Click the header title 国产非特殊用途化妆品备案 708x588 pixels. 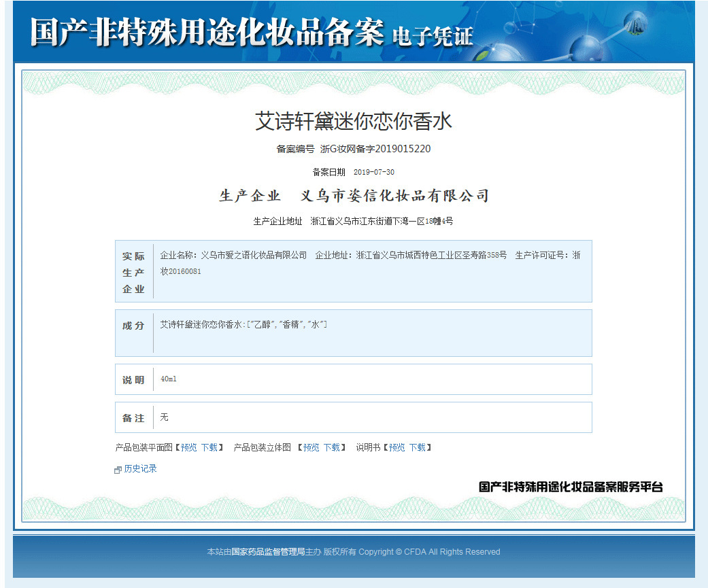pyautogui.click(x=207, y=32)
